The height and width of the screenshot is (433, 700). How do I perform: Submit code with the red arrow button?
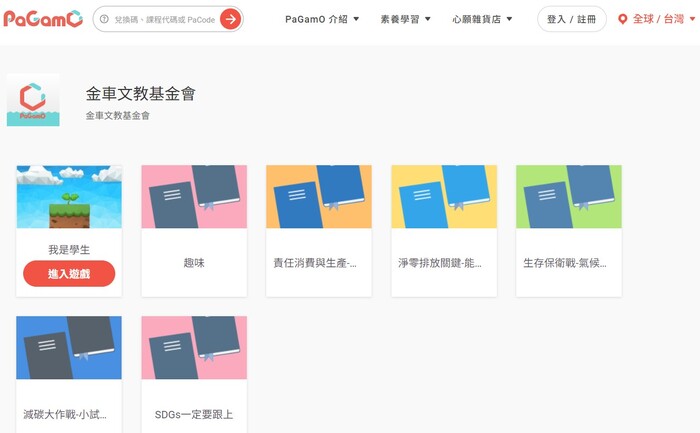click(230, 19)
